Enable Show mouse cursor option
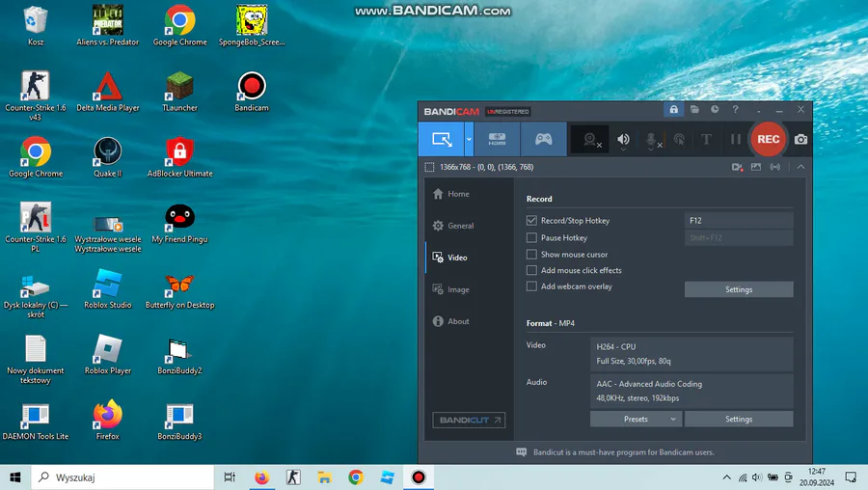868x490 pixels. coord(531,254)
